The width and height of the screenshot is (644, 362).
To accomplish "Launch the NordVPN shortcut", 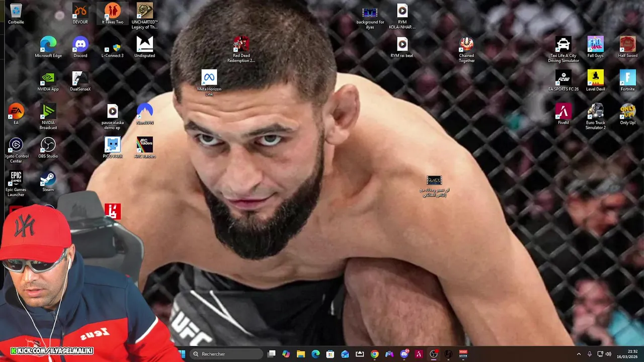I will click(x=144, y=114).
